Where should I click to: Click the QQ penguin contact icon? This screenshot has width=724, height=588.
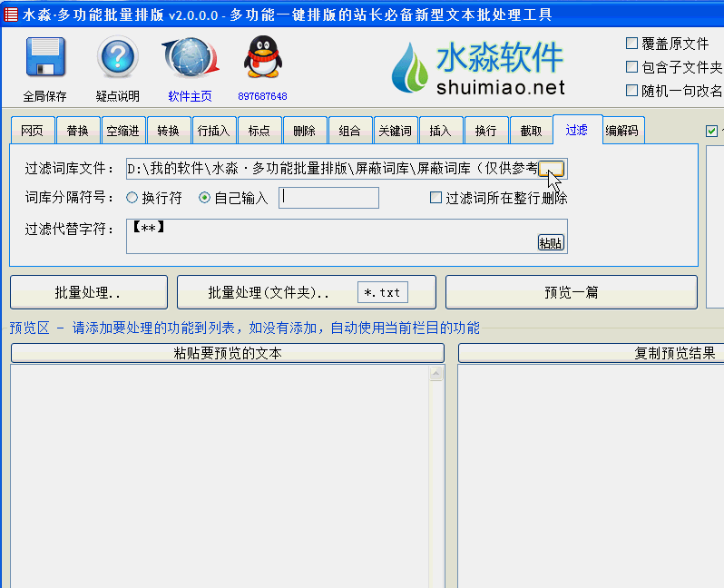point(263,57)
